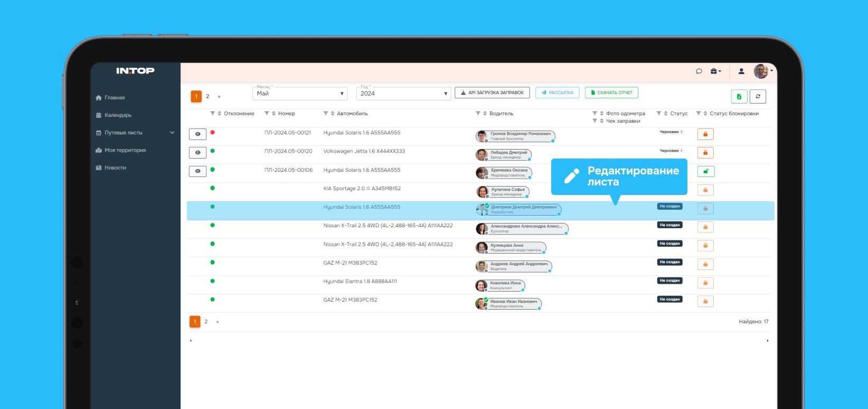Toggle lock for Иванов Иван row

(x=705, y=301)
